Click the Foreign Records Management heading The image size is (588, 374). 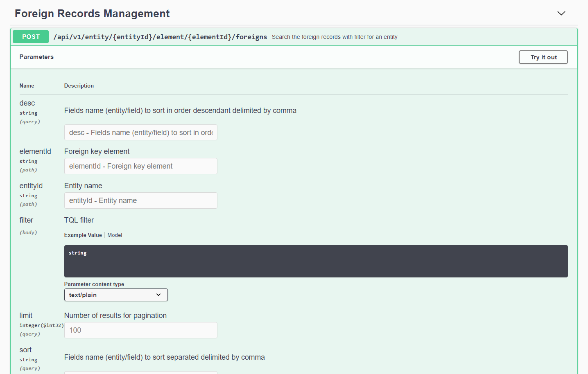(92, 14)
